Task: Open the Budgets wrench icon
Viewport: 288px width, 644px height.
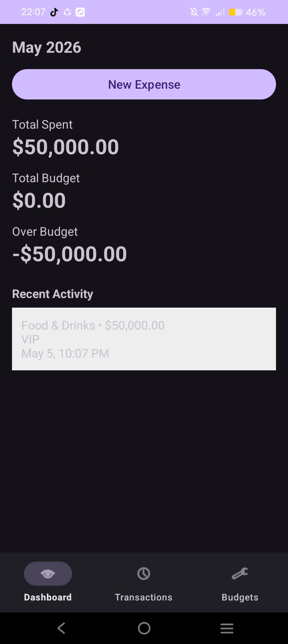Action: click(240, 574)
